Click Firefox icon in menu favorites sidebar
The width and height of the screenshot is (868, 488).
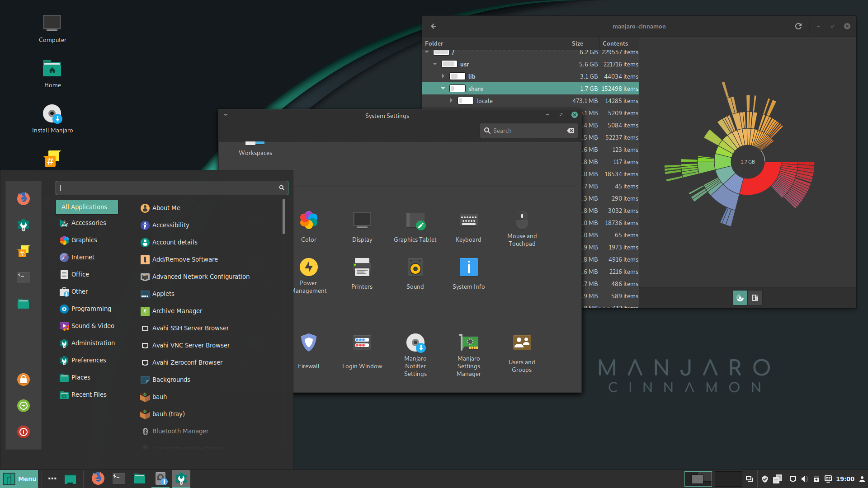pos(24,198)
